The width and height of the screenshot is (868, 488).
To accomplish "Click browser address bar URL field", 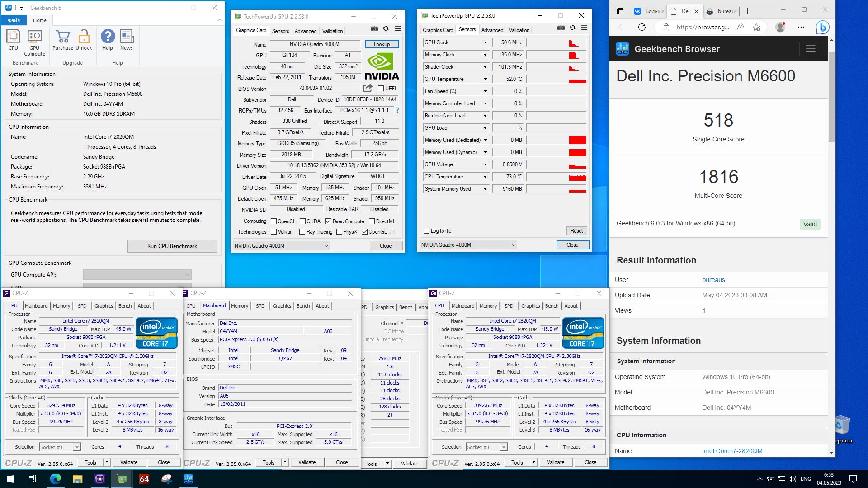I will [x=703, y=27].
